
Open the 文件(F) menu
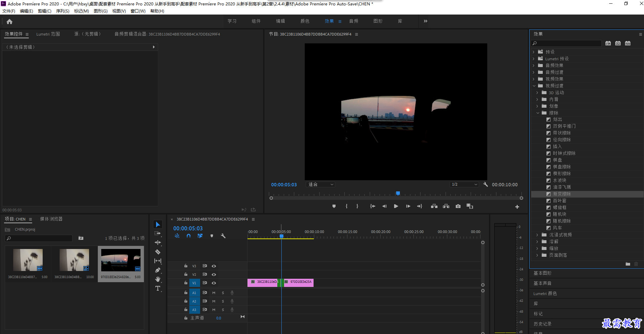point(9,11)
